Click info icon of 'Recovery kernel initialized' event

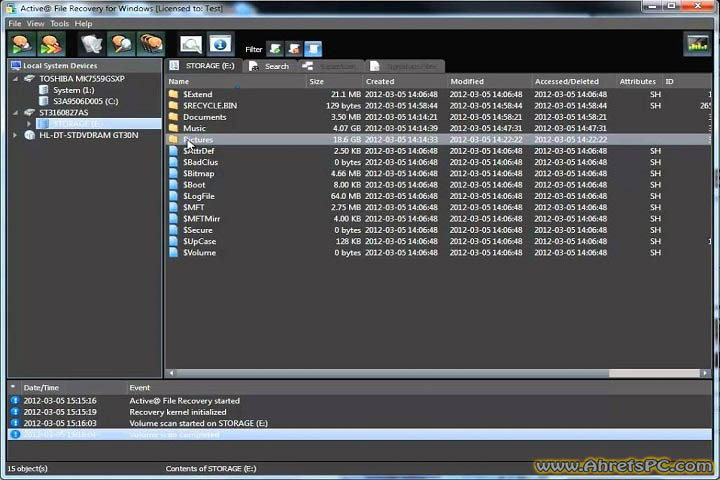(x=15, y=412)
